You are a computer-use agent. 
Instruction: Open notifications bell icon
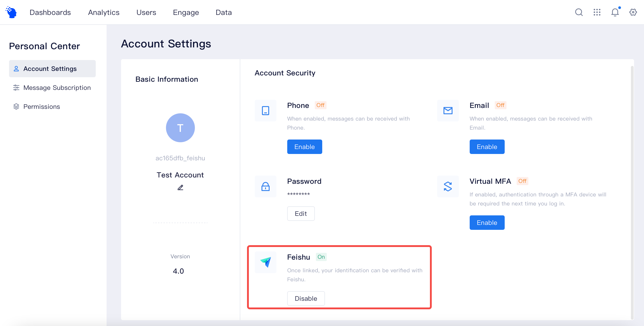coord(615,12)
